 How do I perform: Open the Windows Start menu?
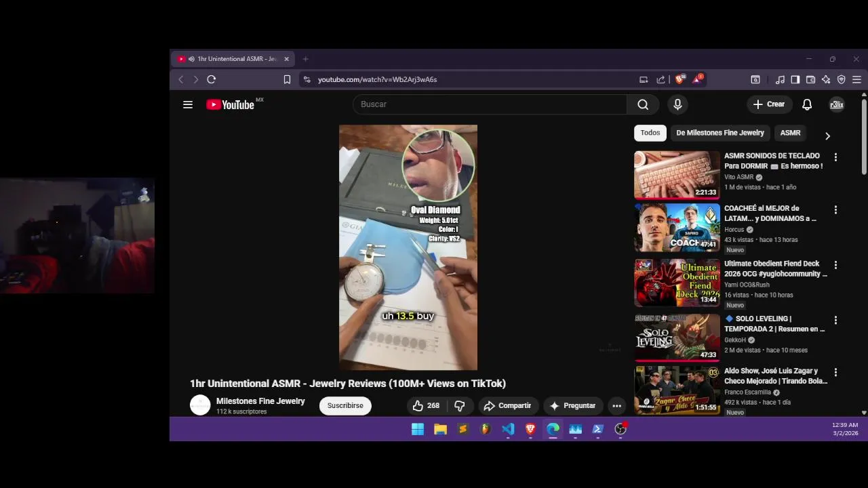(x=418, y=429)
